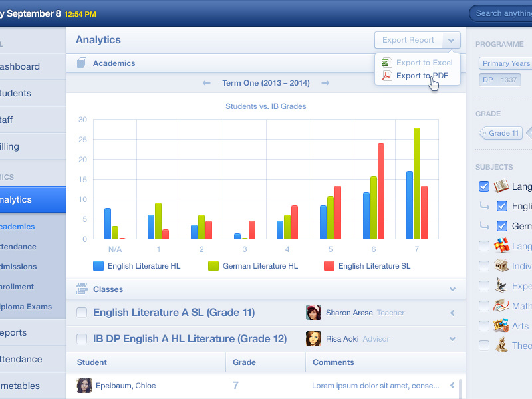
Task: Click the Classes list icon
Action: click(82, 289)
